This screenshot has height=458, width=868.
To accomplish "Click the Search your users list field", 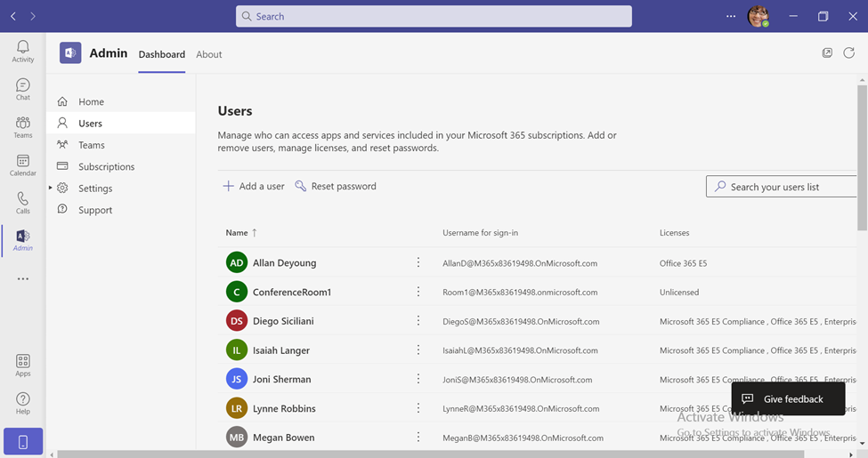I will pyautogui.click(x=782, y=187).
